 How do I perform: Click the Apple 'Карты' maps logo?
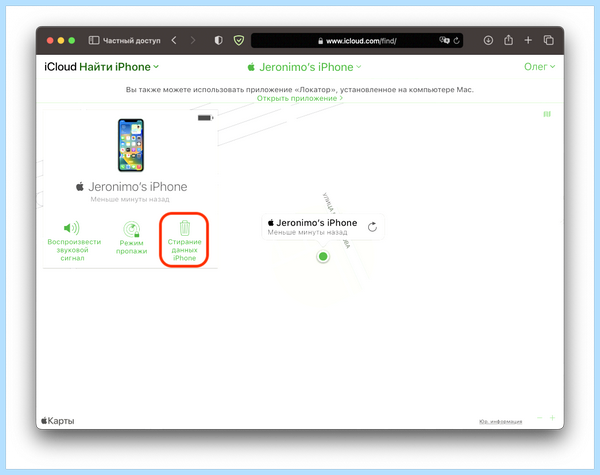58,421
